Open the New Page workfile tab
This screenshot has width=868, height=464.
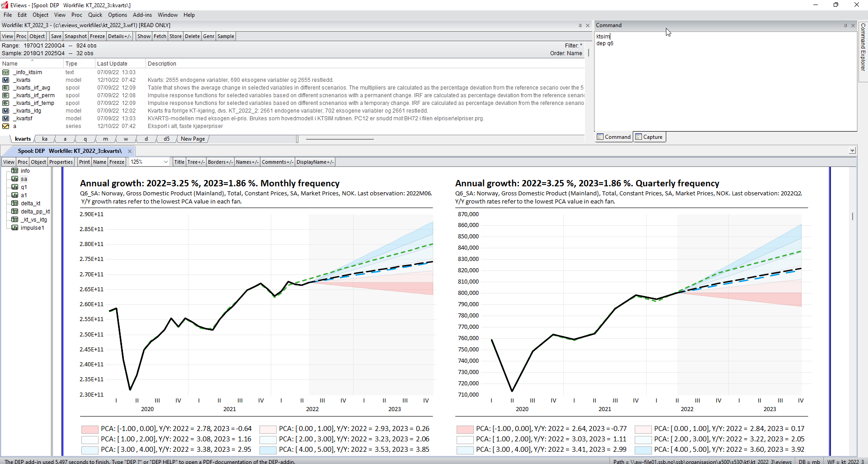[193, 139]
